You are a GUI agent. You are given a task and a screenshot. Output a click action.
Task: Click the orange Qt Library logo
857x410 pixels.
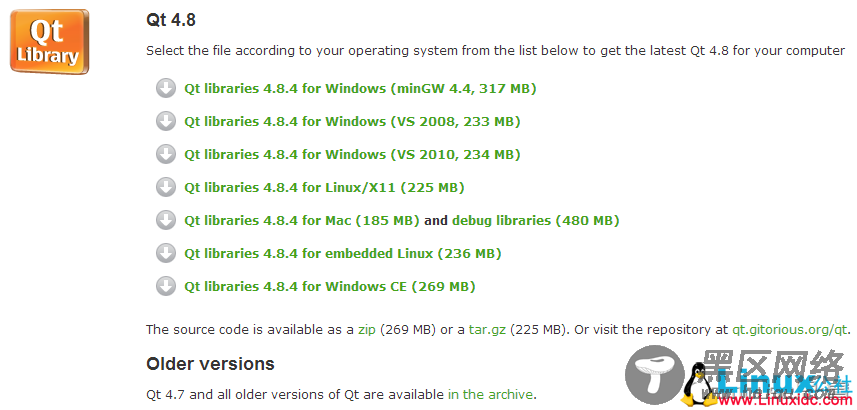(x=49, y=42)
